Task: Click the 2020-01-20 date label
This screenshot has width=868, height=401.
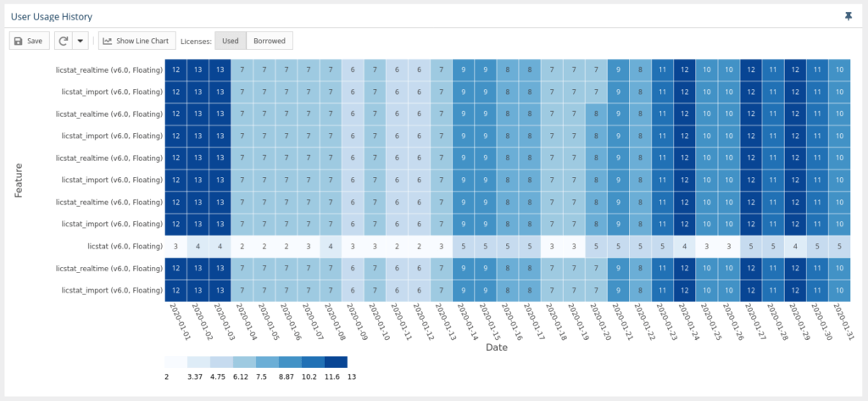Action: tap(601, 320)
